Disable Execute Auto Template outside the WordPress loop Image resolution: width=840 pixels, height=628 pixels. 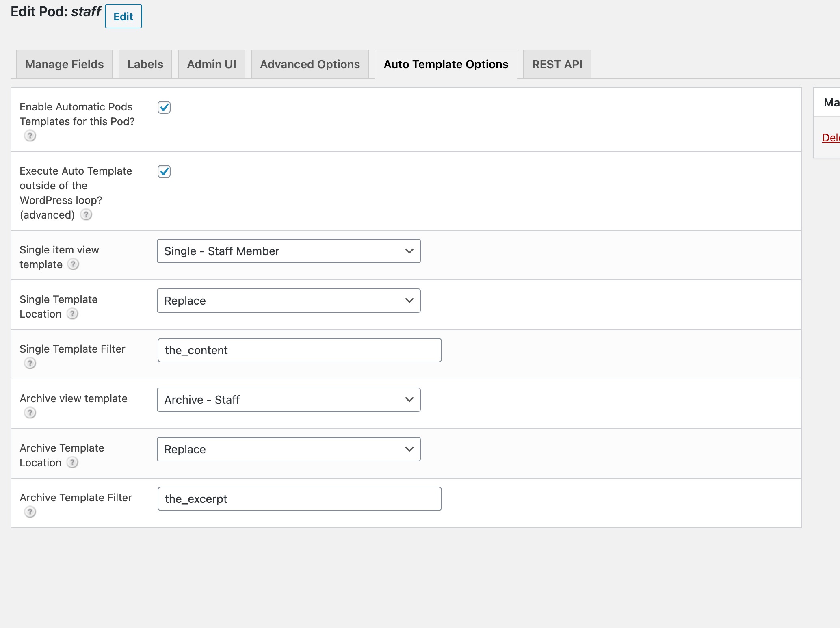coord(164,171)
